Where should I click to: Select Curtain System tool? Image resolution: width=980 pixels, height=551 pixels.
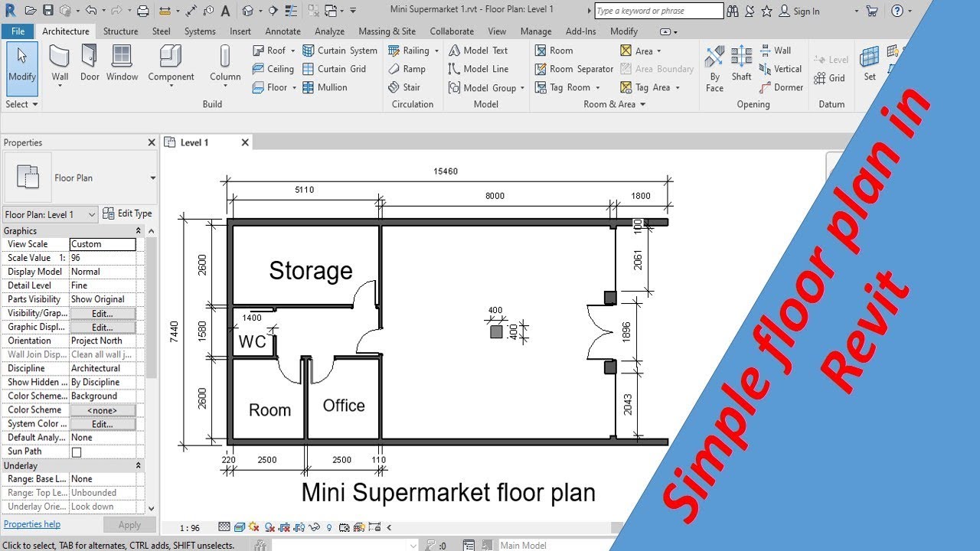340,51
